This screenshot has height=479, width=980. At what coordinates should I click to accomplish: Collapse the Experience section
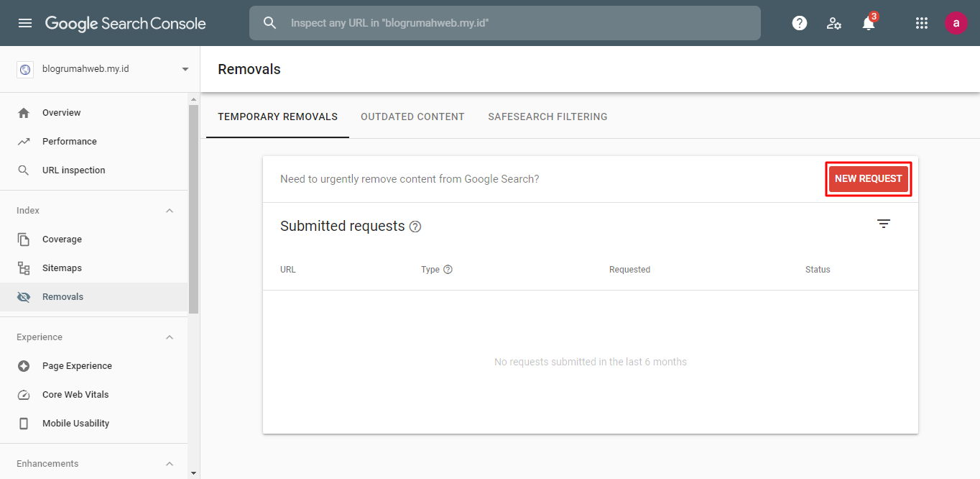point(170,337)
